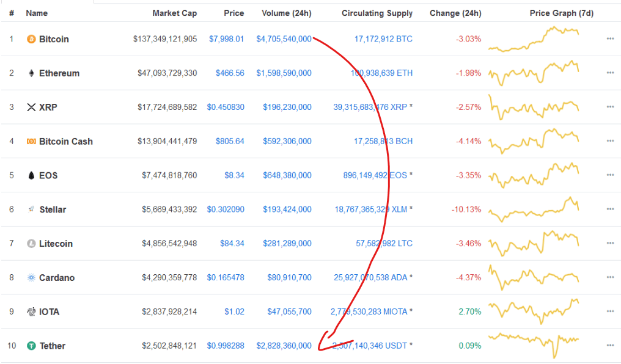Click Bitcoin market cap $137,349,121,905

coord(165,38)
